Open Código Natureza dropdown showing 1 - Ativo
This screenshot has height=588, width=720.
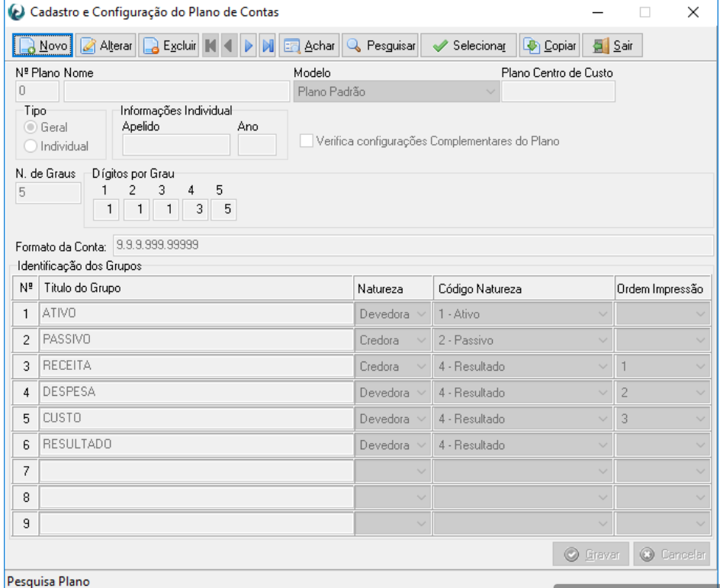coord(523,314)
